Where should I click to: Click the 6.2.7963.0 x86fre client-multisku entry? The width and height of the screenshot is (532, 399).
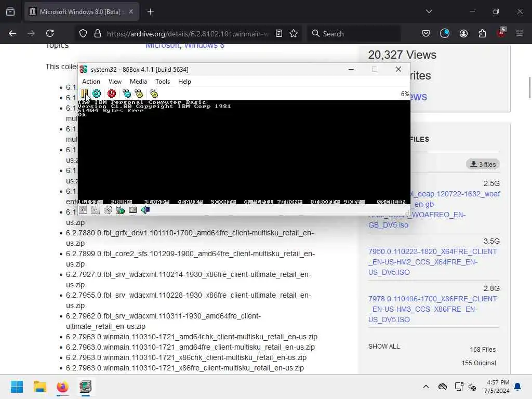pos(185,368)
